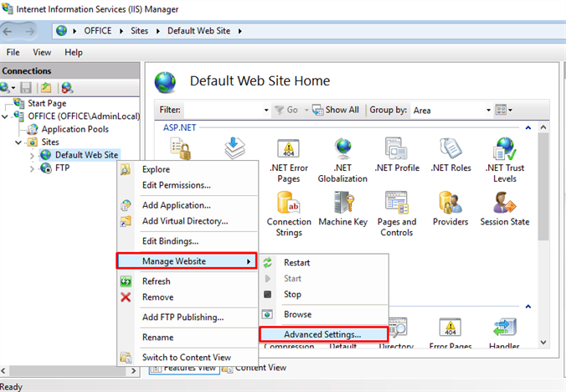Viewport: 566px width, 392px height.
Task: Choose Add Virtual Directory menu entry
Action: 188,221
